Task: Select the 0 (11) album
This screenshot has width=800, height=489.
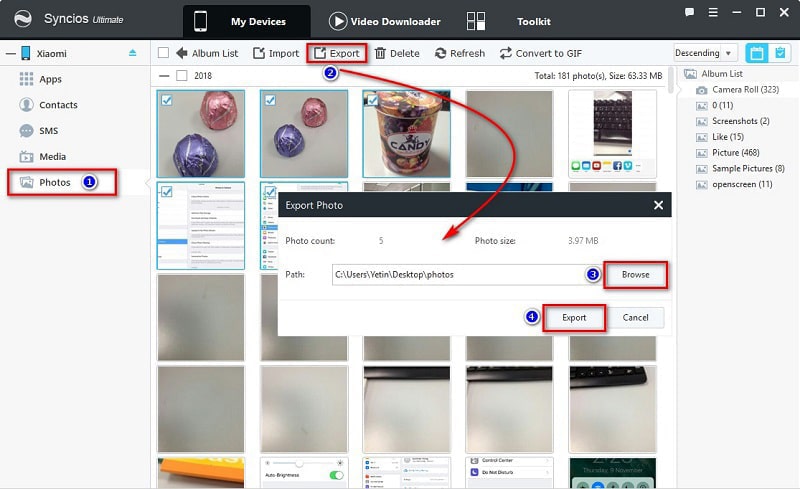Action: [722, 105]
